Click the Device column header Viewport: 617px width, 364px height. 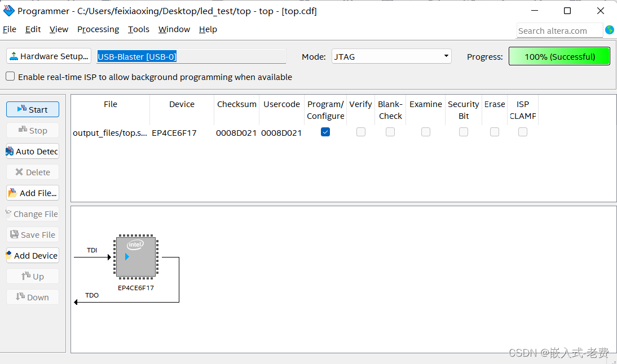[x=182, y=104]
